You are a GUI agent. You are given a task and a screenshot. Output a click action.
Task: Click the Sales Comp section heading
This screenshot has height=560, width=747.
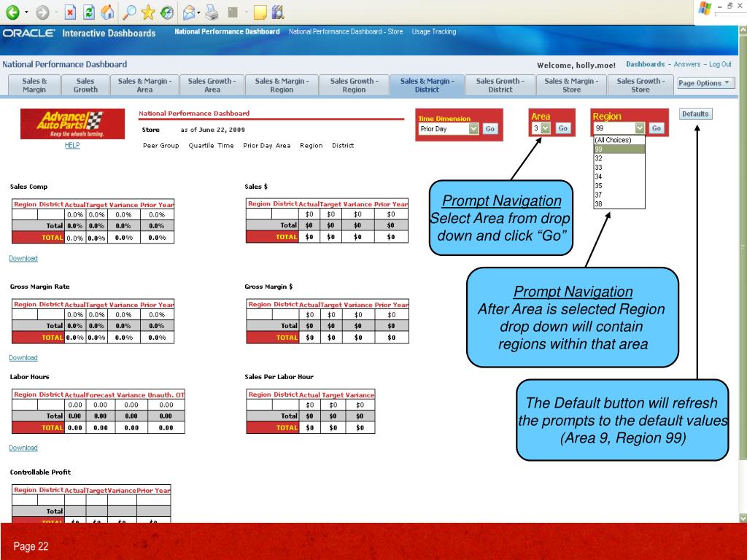[x=28, y=187]
